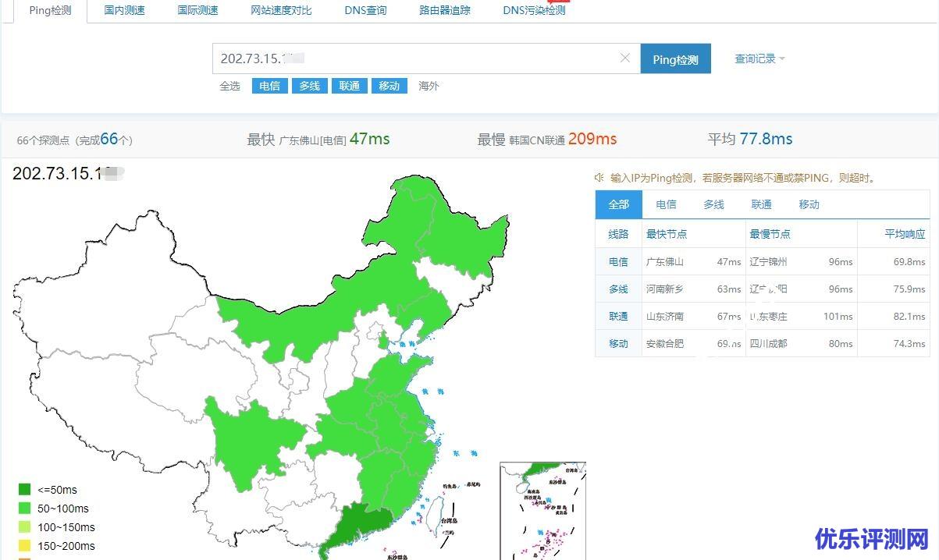Click the fastest 47ms value in summary
Viewport: 939px width, 560px height.
click(x=369, y=139)
